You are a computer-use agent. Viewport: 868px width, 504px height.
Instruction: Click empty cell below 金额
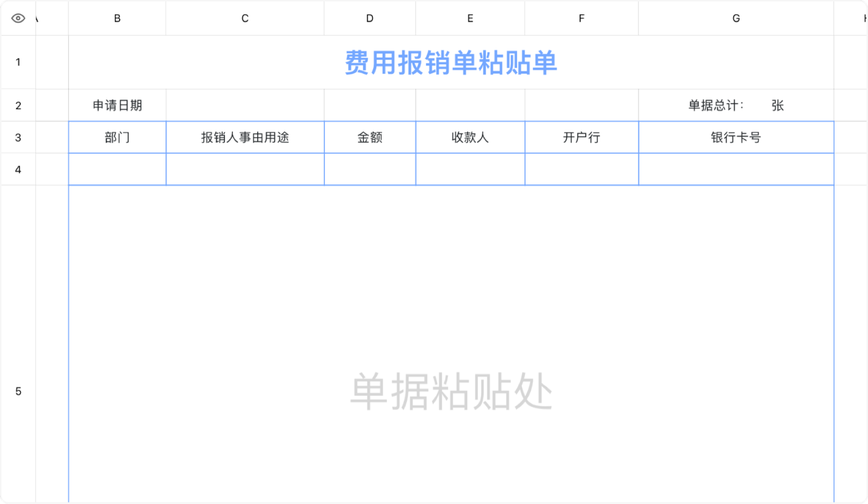pos(369,169)
